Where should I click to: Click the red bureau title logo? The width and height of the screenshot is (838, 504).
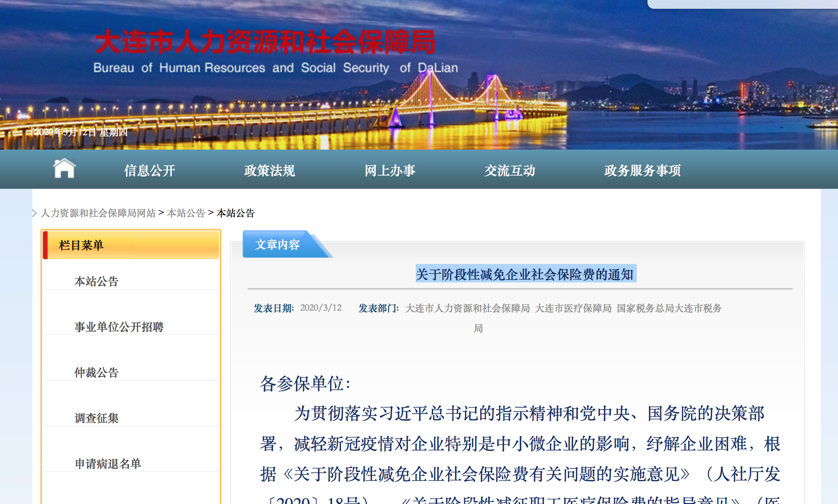tap(265, 42)
